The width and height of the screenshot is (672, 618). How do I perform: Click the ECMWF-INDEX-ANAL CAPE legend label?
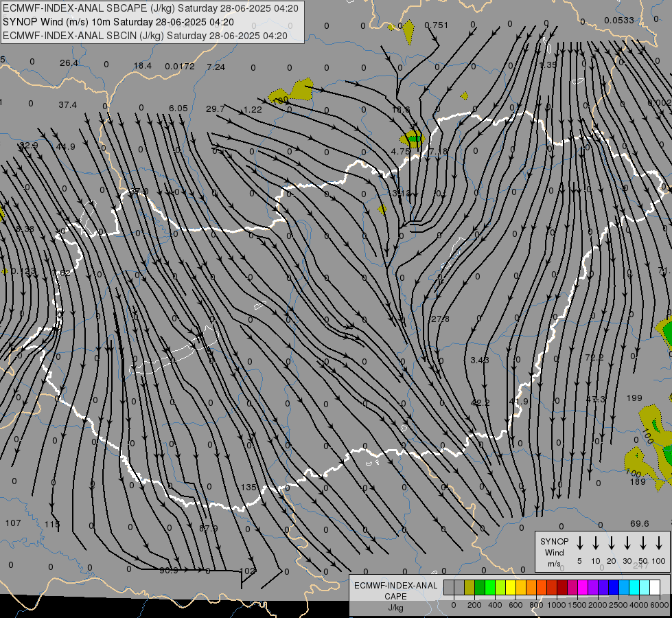(x=395, y=591)
